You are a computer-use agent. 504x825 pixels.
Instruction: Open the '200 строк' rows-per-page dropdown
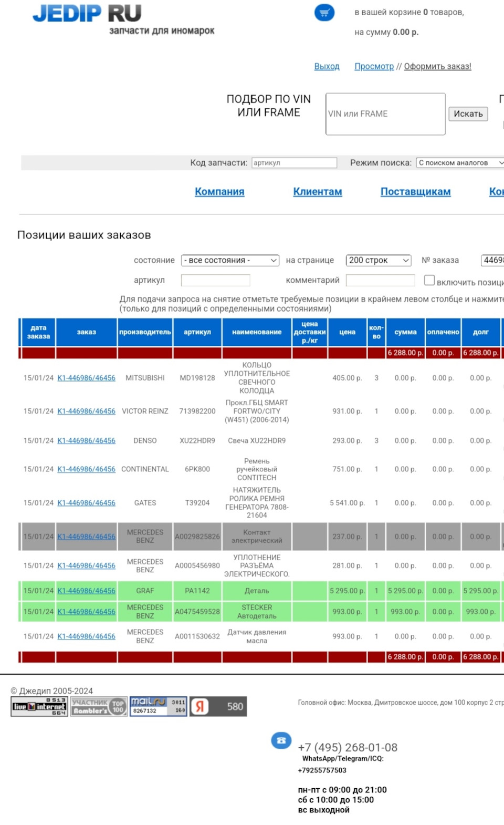(379, 260)
